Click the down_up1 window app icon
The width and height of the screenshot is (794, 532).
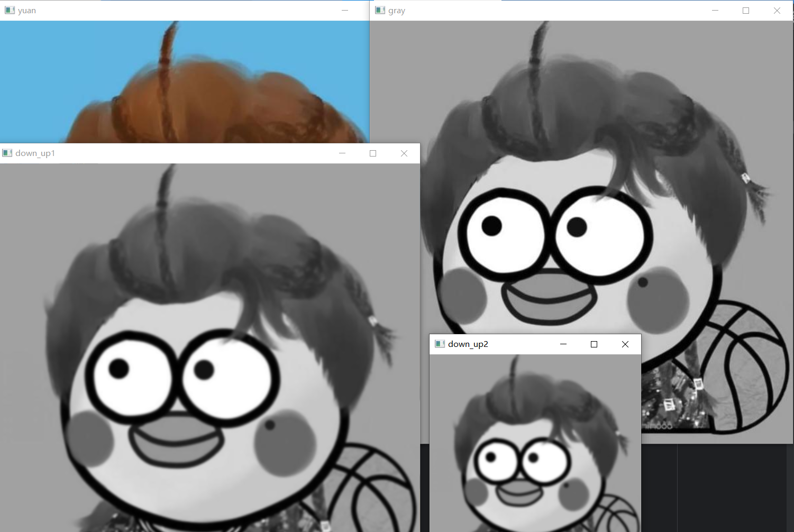pos(7,153)
